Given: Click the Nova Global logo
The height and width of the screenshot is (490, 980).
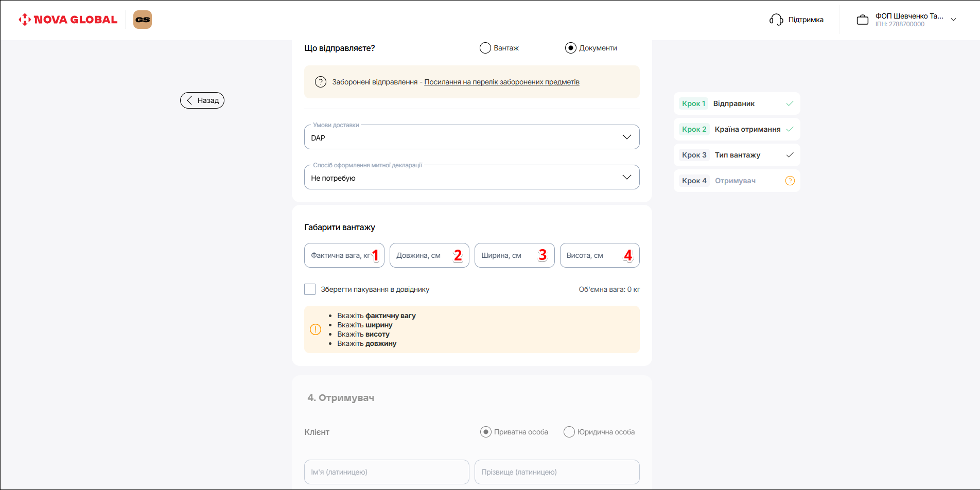Looking at the screenshot, I should [x=68, y=20].
